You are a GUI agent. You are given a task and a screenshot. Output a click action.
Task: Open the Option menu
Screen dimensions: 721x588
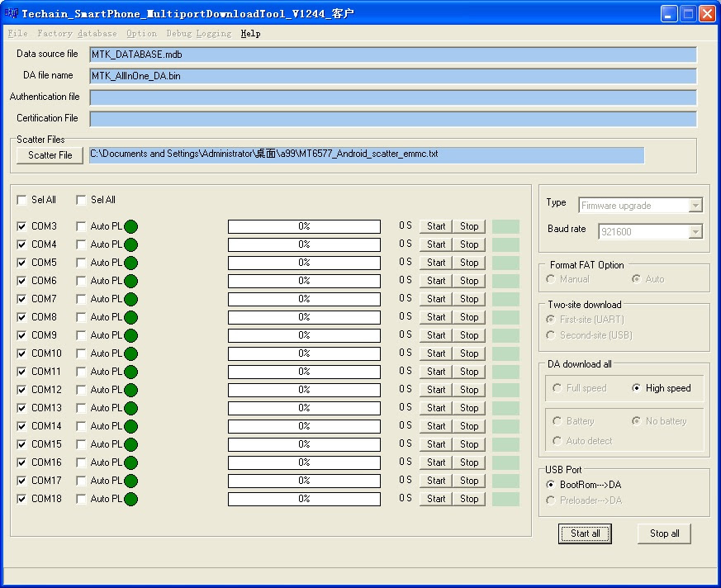(x=141, y=34)
